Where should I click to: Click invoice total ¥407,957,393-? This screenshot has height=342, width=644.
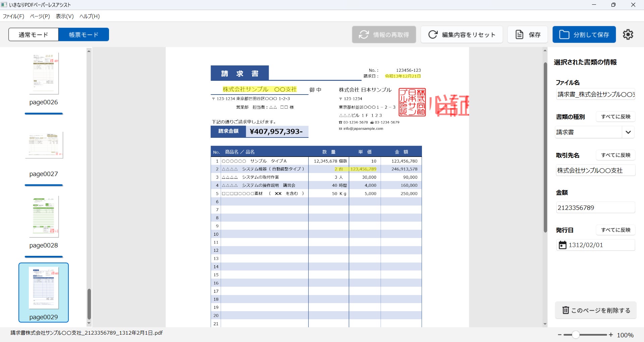click(x=276, y=131)
